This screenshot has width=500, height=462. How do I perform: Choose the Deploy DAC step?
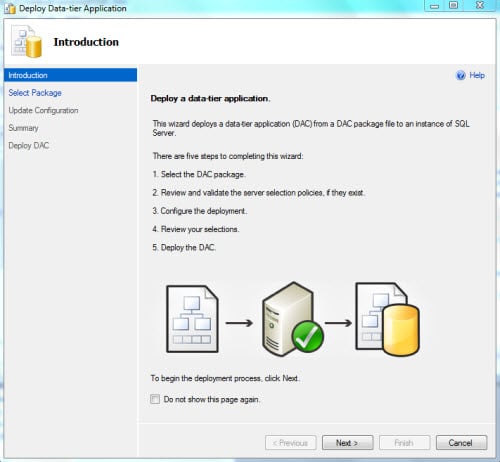tap(29, 146)
